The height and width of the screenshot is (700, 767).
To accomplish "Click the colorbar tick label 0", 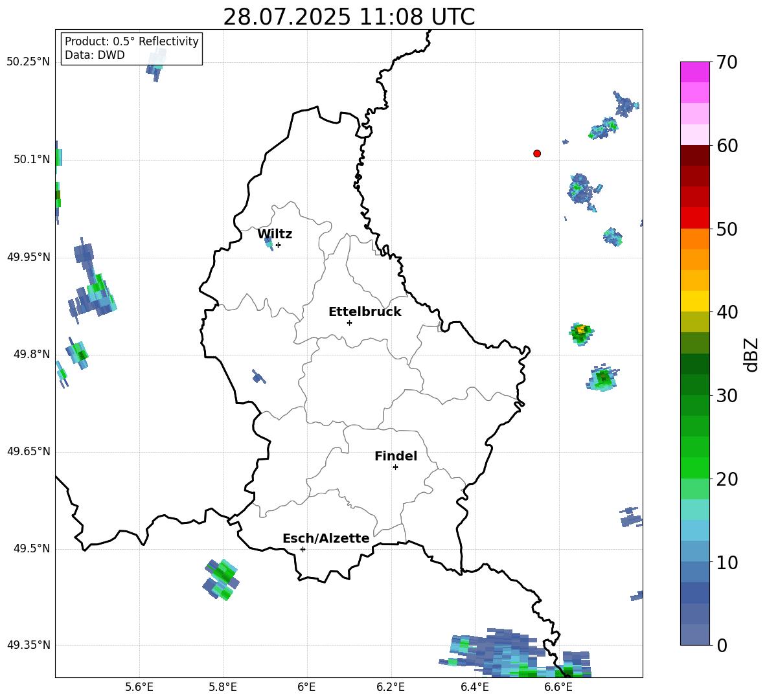I will coord(722,646).
